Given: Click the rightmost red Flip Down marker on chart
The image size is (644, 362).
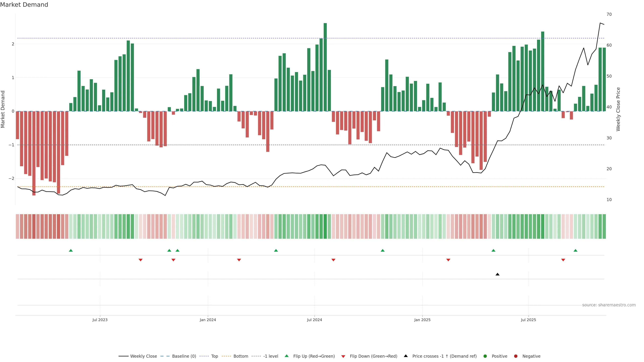Looking at the screenshot, I should 563,260.
